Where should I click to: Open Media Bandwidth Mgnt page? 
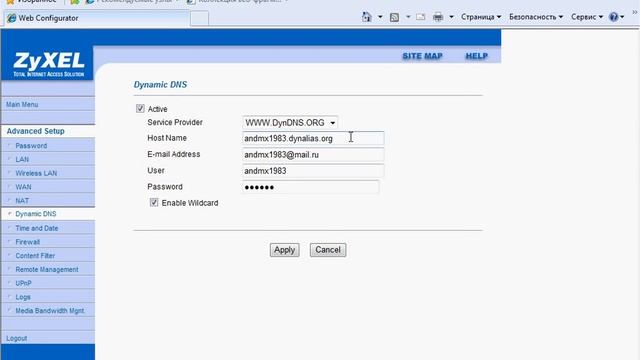49,311
